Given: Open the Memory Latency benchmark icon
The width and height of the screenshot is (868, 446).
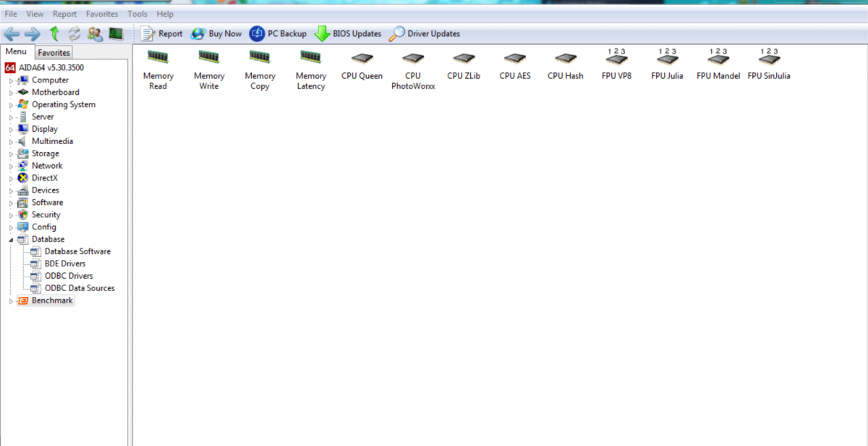Looking at the screenshot, I should coord(310,70).
